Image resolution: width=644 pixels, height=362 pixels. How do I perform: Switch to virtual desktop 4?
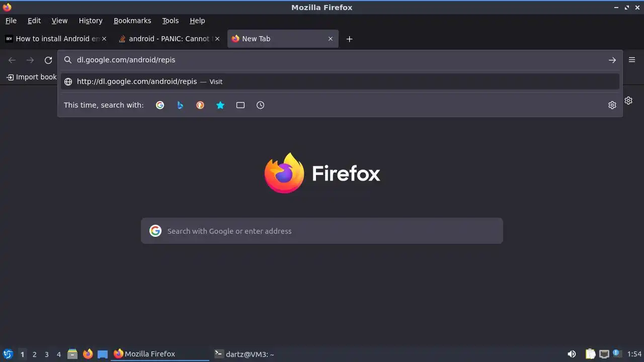[x=58, y=354]
